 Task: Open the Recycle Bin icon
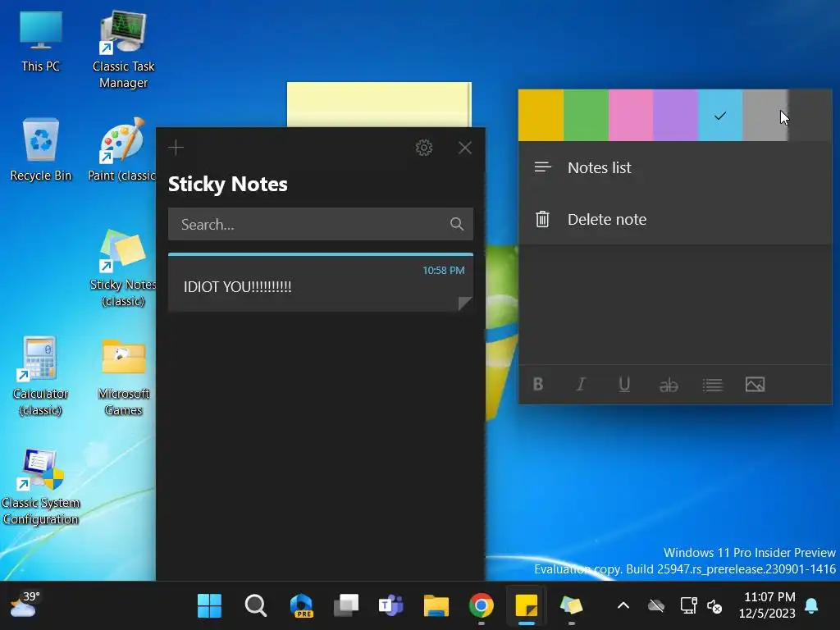point(41,150)
